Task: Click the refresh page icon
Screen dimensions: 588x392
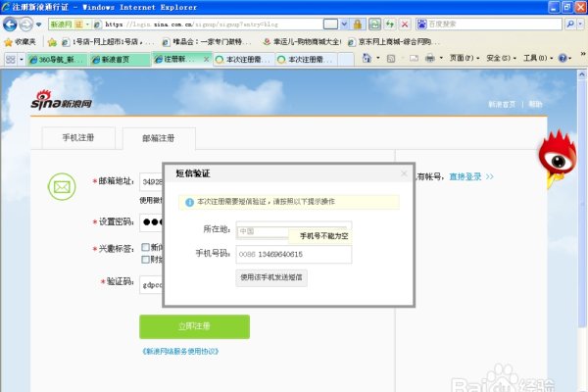Action: pos(390,24)
